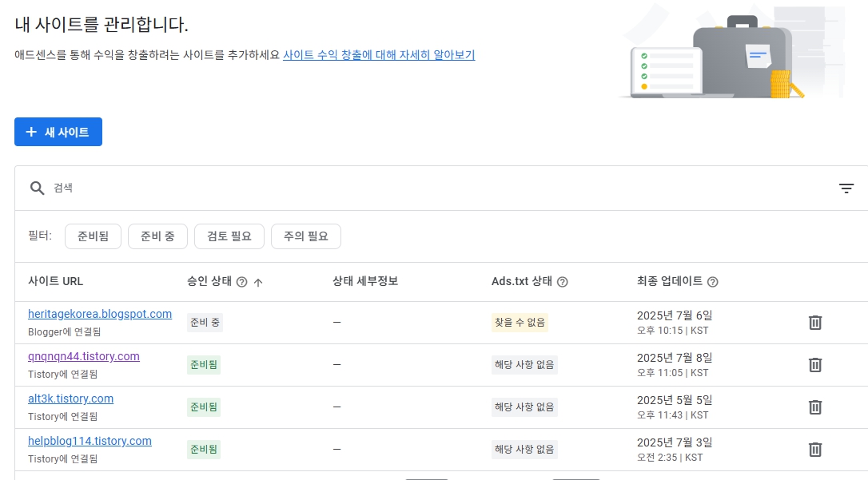Click the search magnifier icon
Screen dimensions: 868x480
coord(37,188)
